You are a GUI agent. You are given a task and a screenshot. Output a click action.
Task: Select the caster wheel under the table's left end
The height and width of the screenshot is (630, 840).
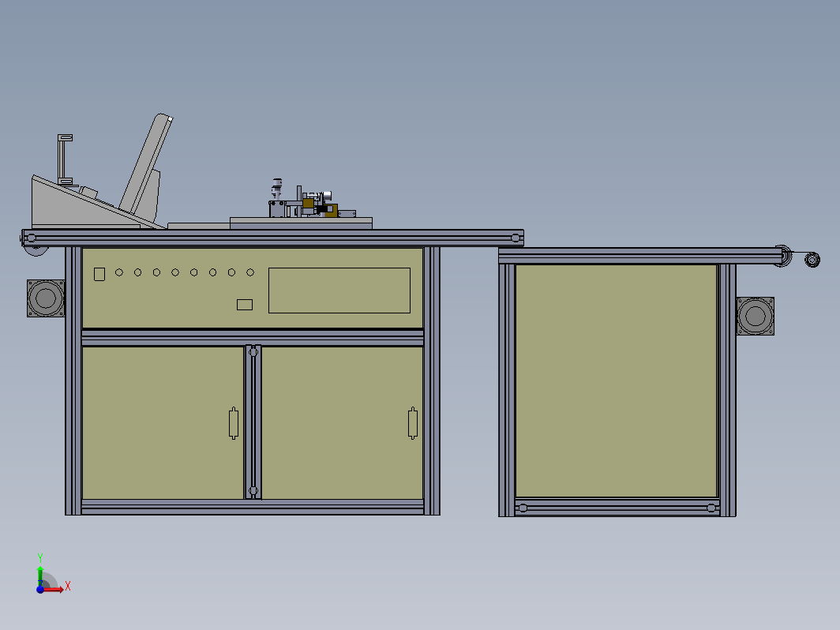pyautogui.click(x=36, y=251)
